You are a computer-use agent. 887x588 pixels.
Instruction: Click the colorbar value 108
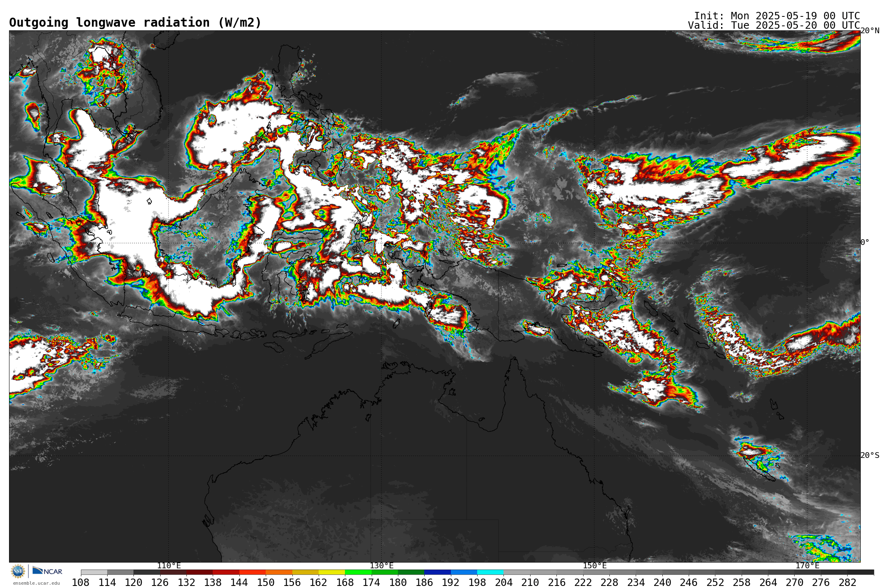tap(81, 582)
